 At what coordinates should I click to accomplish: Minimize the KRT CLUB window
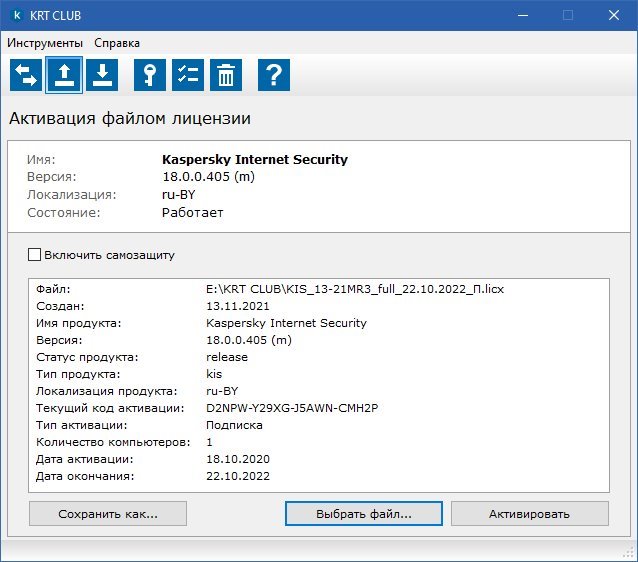click(x=523, y=15)
